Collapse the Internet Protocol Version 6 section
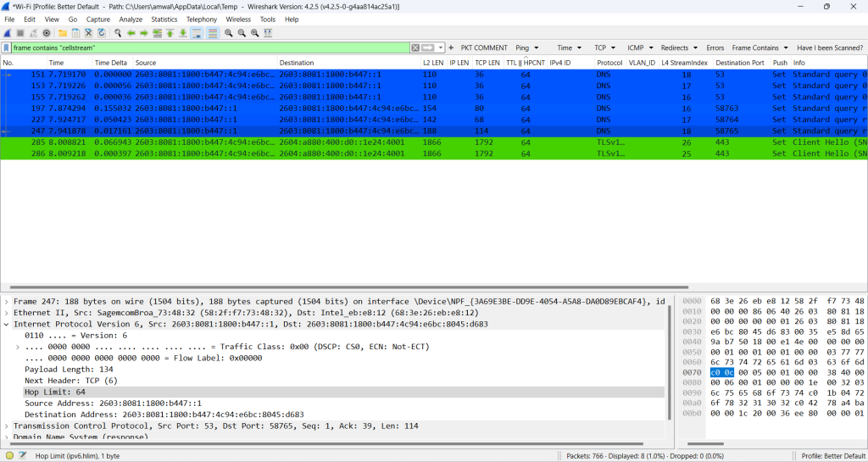Screen dimensions: 868x462 pos(7,324)
